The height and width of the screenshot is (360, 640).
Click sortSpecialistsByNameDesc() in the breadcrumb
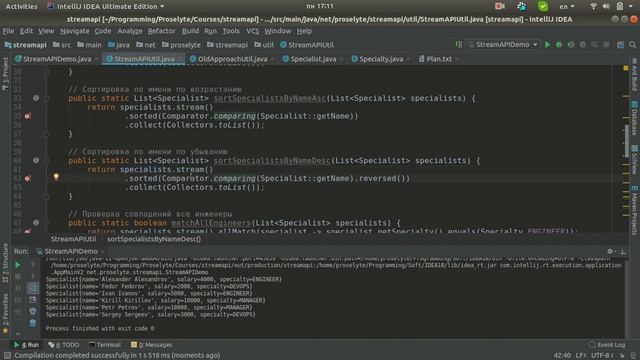[x=154, y=239]
